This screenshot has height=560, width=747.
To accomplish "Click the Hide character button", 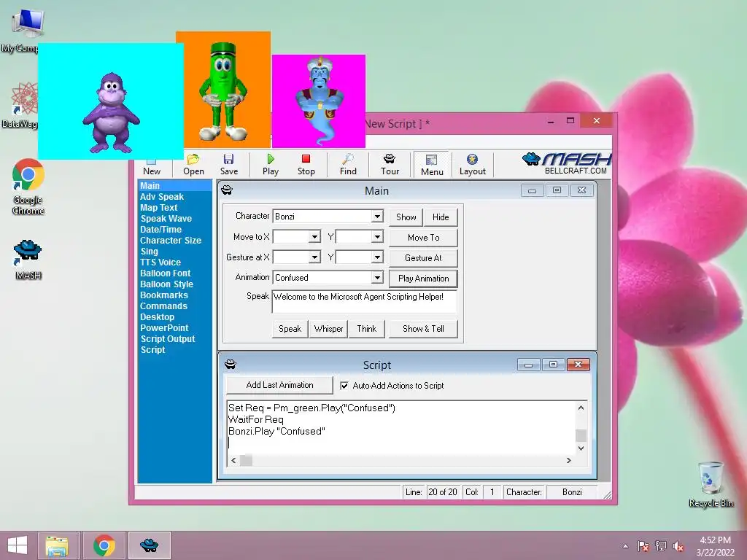I will coord(441,217).
